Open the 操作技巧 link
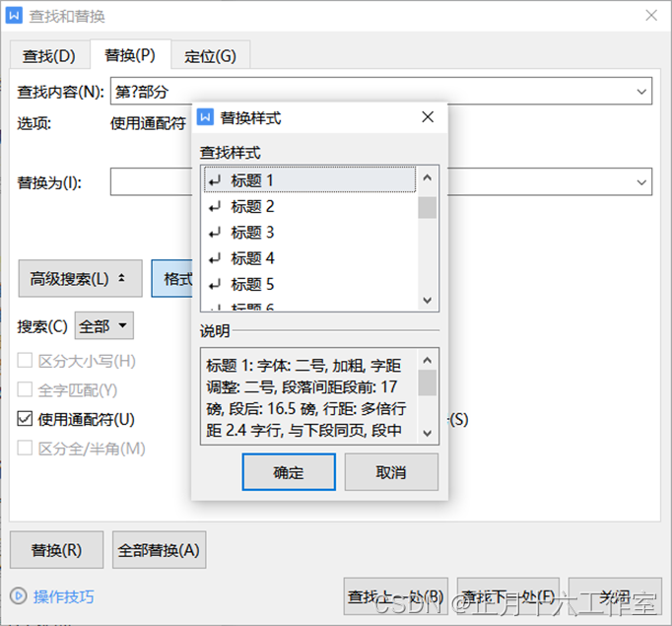 [x=63, y=596]
